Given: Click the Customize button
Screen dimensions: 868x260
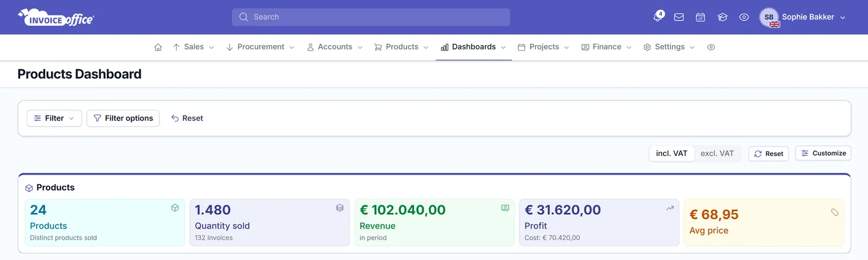Looking at the screenshot, I should pos(823,153).
